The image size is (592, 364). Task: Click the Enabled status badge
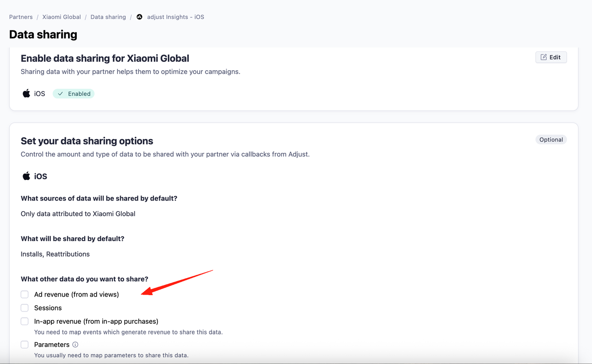point(74,94)
